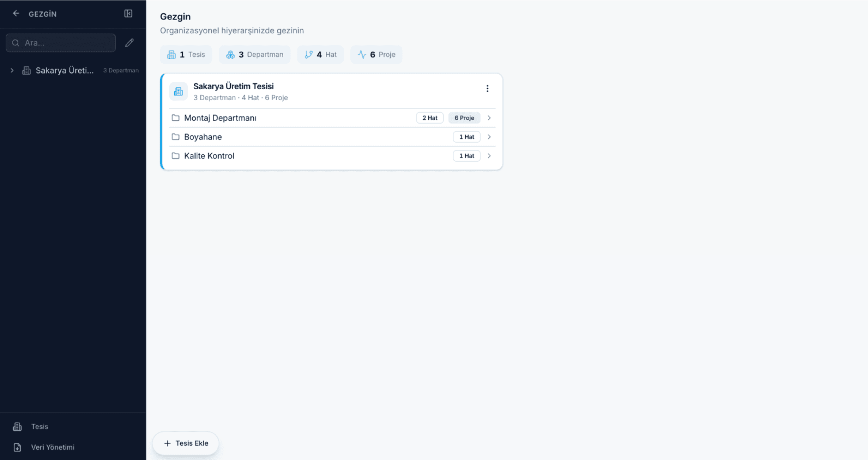The width and height of the screenshot is (868, 460).
Task: Click the 1 Hat badge on Boyahane
Action: tap(466, 137)
